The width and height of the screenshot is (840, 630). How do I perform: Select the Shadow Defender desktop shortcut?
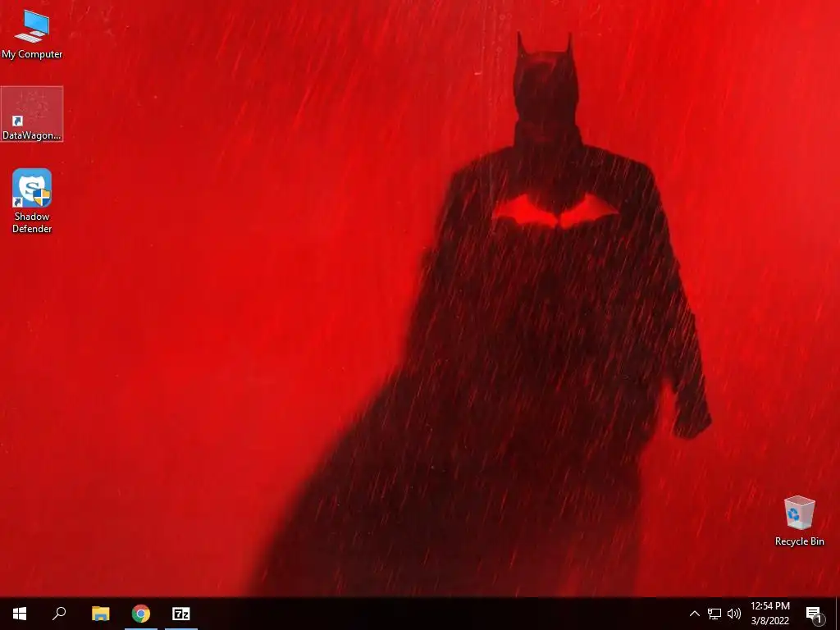coord(32,201)
